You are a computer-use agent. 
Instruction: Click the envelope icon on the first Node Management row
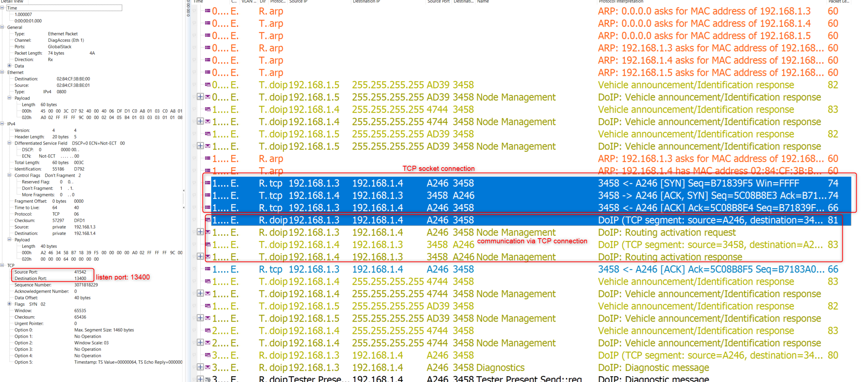[208, 97]
